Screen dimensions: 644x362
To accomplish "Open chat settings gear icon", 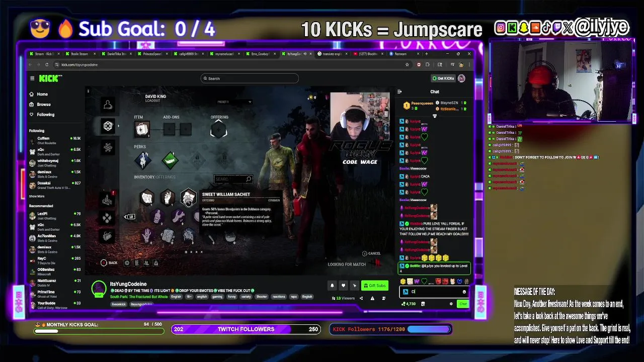I will click(451, 304).
